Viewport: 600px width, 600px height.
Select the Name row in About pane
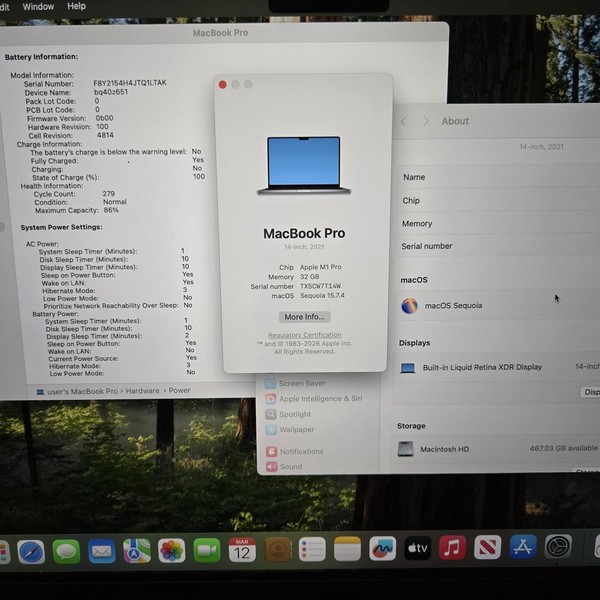499,177
